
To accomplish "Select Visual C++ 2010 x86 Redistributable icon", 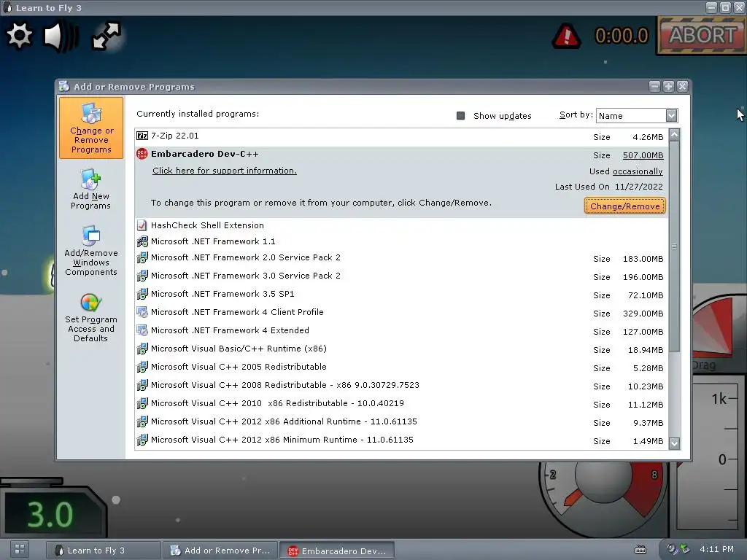I will click(142, 403).
